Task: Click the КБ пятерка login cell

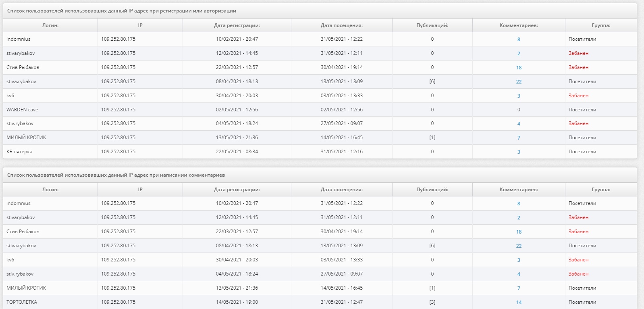Action: 19,152
